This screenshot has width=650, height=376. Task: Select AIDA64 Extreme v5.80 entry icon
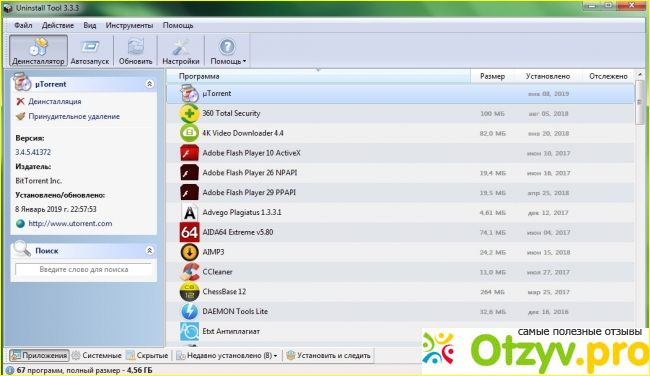point(189,232)
